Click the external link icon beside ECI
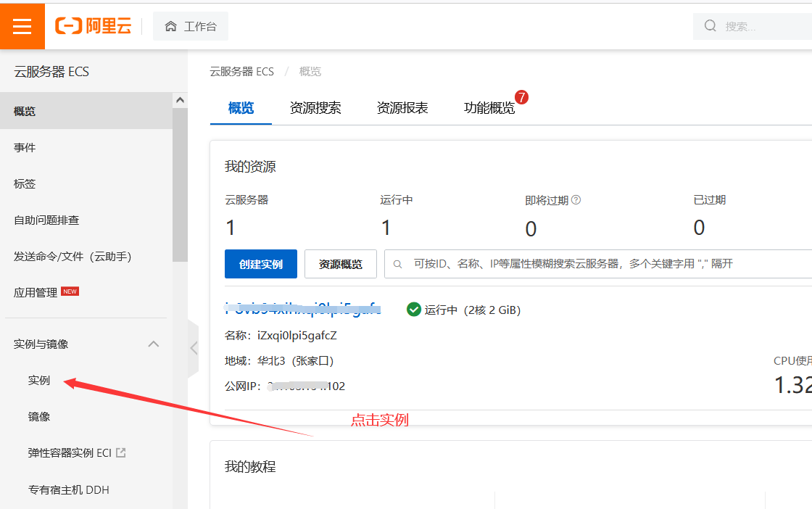 tap(121, 452)
